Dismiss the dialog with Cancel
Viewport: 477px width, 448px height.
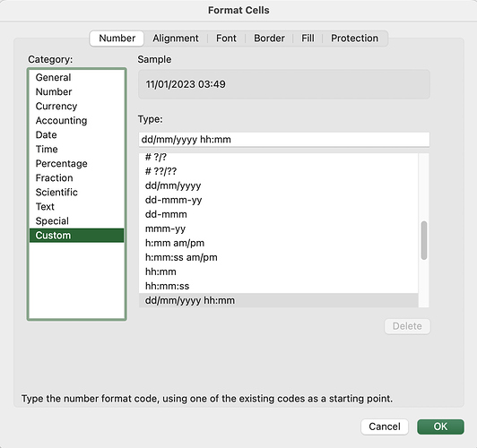(385, 426)
